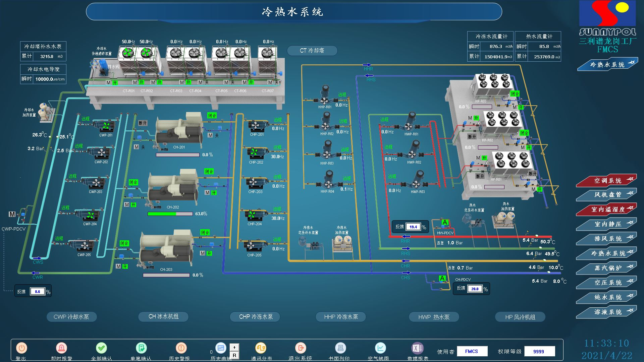Click the CH 冰水机组 label button
This screenshot has width=644, height=362.
click(x=163, y=316)
